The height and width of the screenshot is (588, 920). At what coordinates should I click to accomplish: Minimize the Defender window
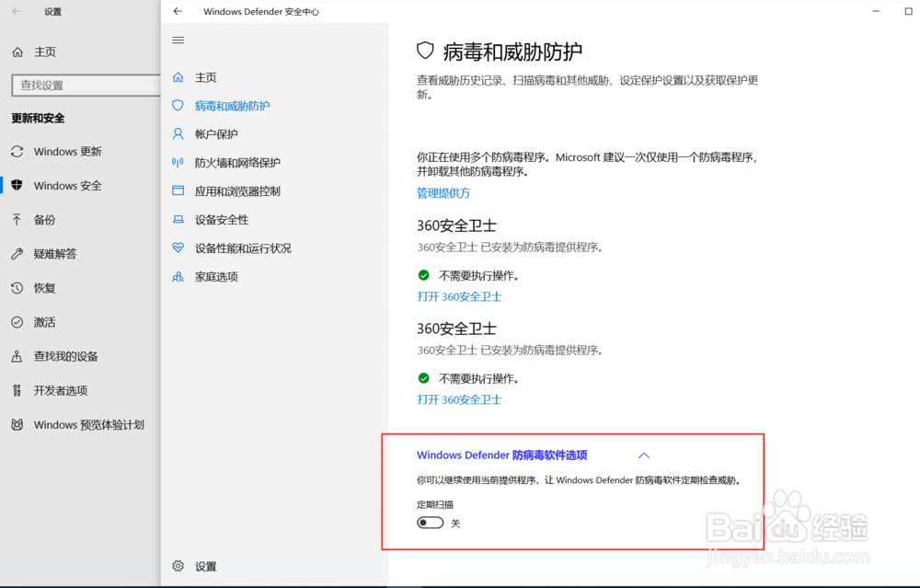coord(876,11)
